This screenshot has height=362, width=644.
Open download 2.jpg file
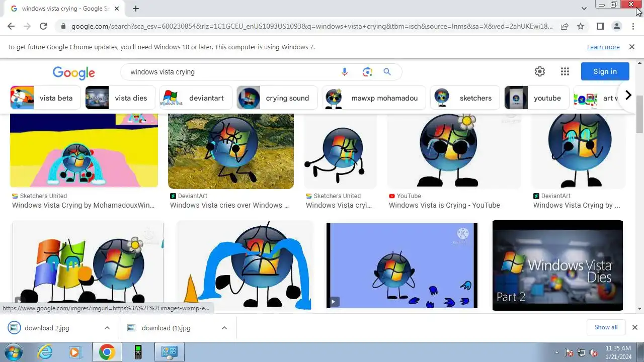47,328
